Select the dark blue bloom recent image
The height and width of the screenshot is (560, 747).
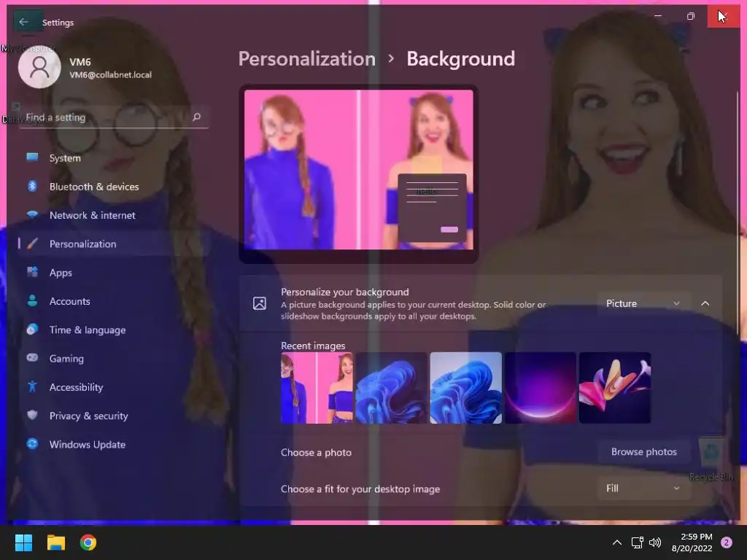[391, 388]
